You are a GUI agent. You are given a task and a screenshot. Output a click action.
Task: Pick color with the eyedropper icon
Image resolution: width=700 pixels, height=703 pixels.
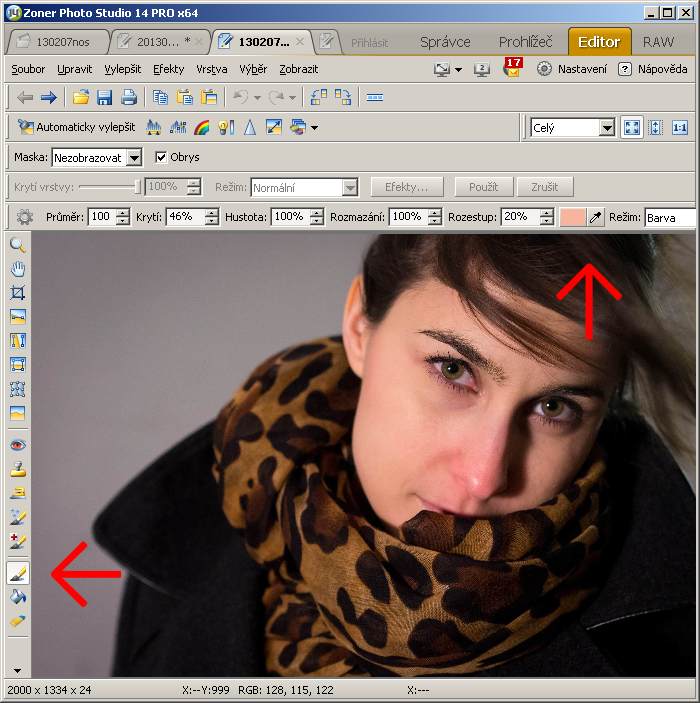coord(596,217)
